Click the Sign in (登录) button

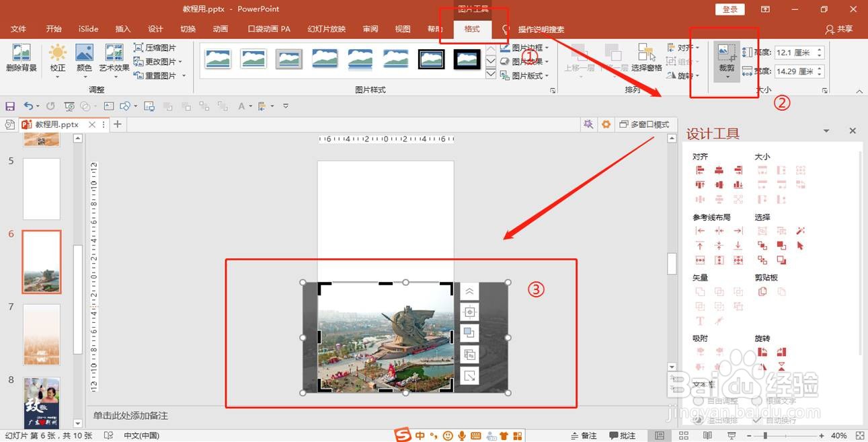click(x=730, y=9)
